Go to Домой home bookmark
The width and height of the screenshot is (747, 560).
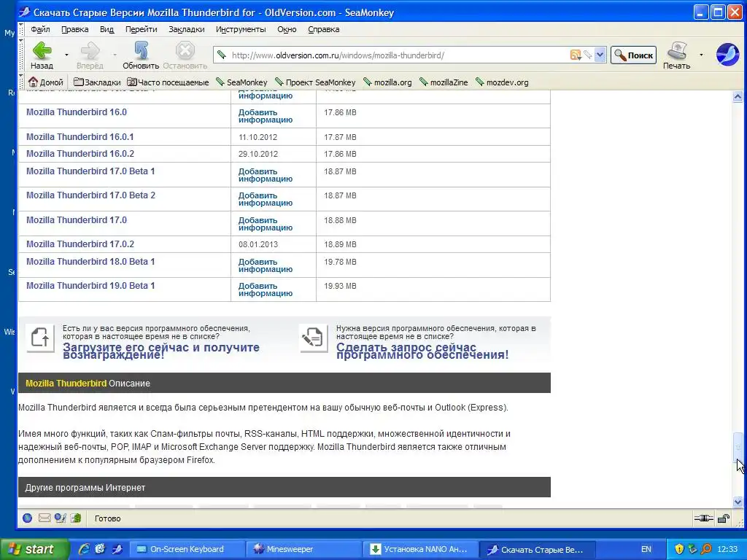[x=46, y=82]
